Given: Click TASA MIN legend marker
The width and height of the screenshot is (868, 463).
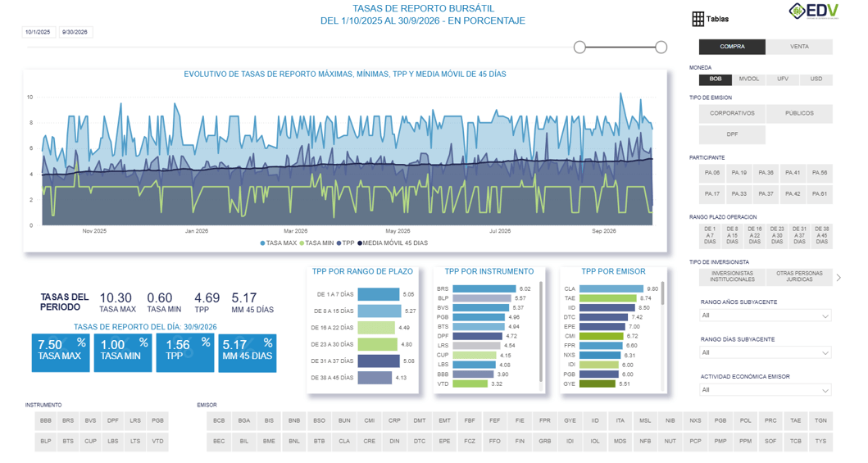Looking at the screenshot, I should tap(302, 243).
